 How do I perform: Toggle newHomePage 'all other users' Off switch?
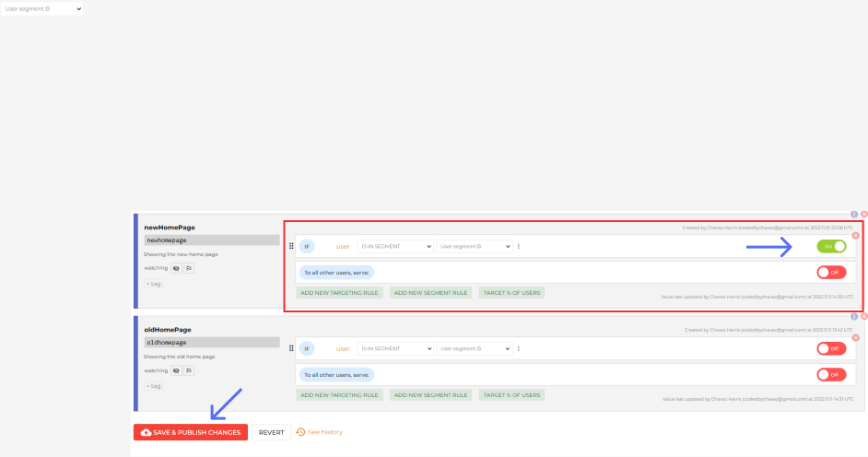(831, 272)
